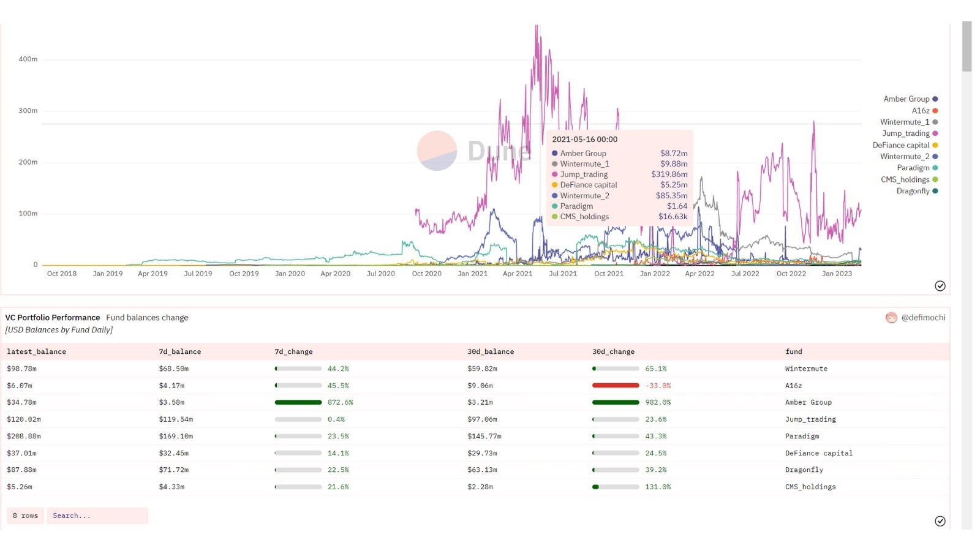Hide the Jump_trading series via legend
Screen dimensions: 980x551
(906, 133)
